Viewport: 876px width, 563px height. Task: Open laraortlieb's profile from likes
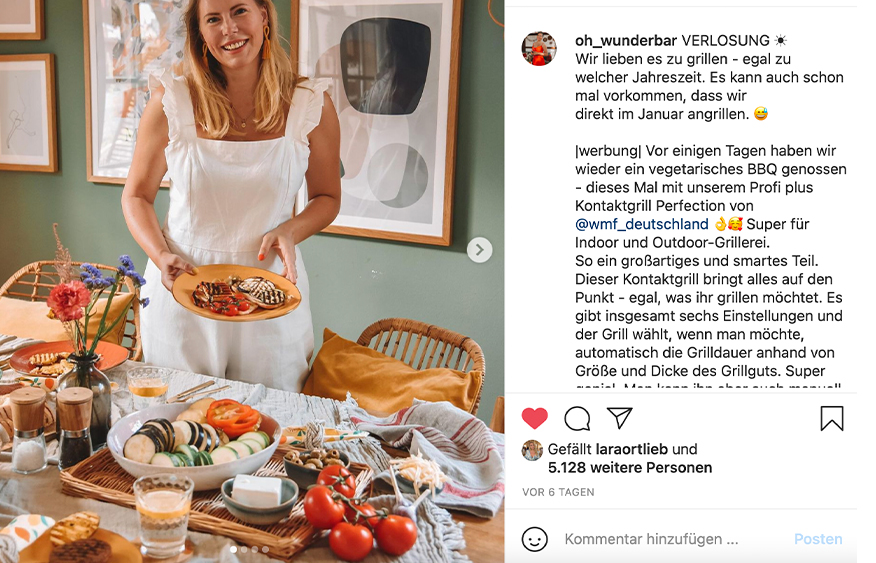[631, 449]
